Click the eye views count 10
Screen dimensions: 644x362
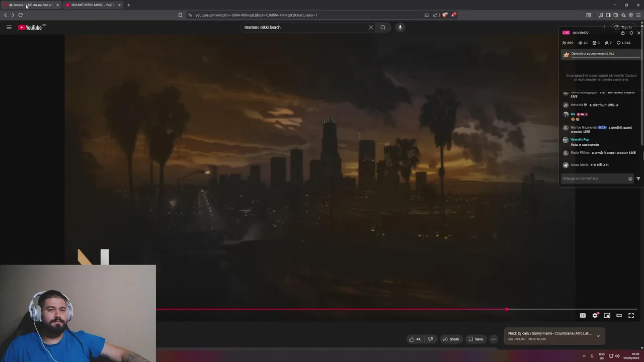(583, 43)
